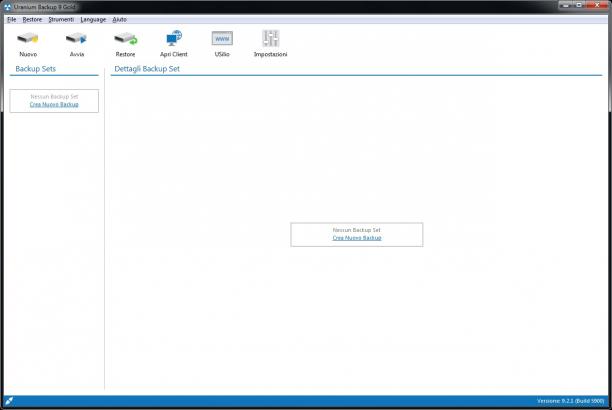Open Impostazioni settings icon

pyautogui.click(x=270, y=38)
